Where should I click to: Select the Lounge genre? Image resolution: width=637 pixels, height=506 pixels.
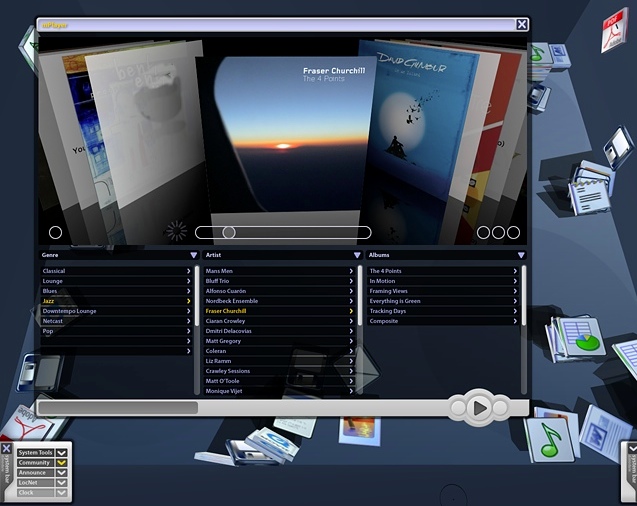[116, 281]
